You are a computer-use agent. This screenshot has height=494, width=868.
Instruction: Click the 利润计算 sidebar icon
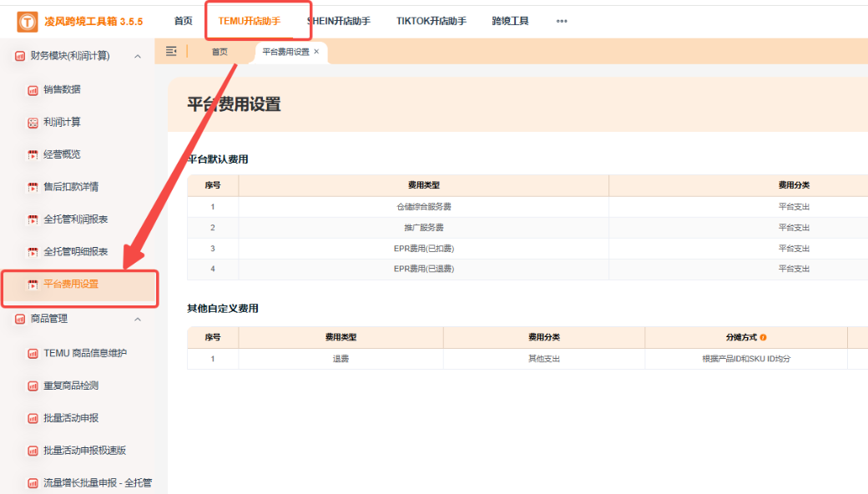click(x=33, y=123)
